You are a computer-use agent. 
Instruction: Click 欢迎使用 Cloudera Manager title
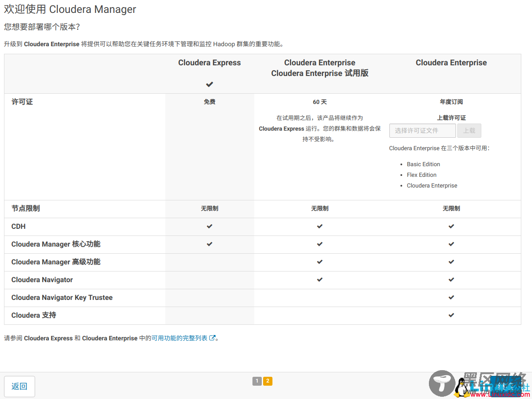(70, 9)
